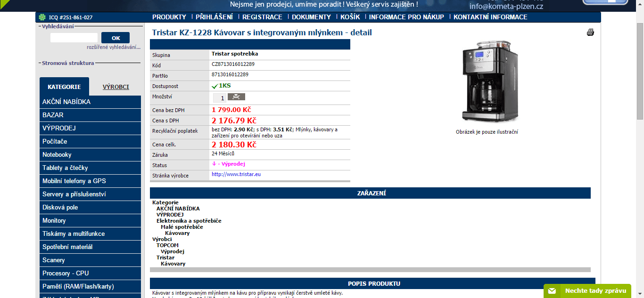Open VÝPRODEJ sidebar category
This screenshot has height=298, width=644.
[x=90, y=128]
